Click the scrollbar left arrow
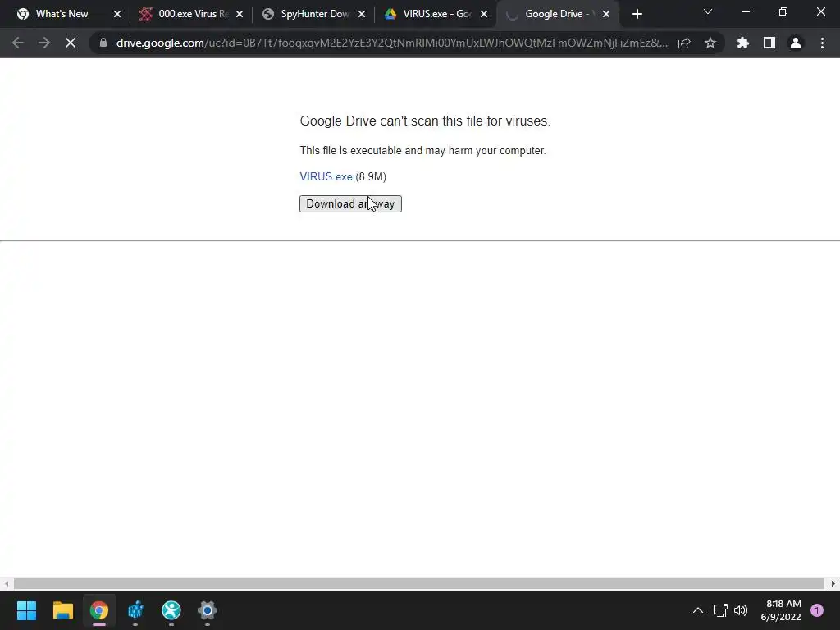This screenshot has height=630, width=840. tap(6, 583)
